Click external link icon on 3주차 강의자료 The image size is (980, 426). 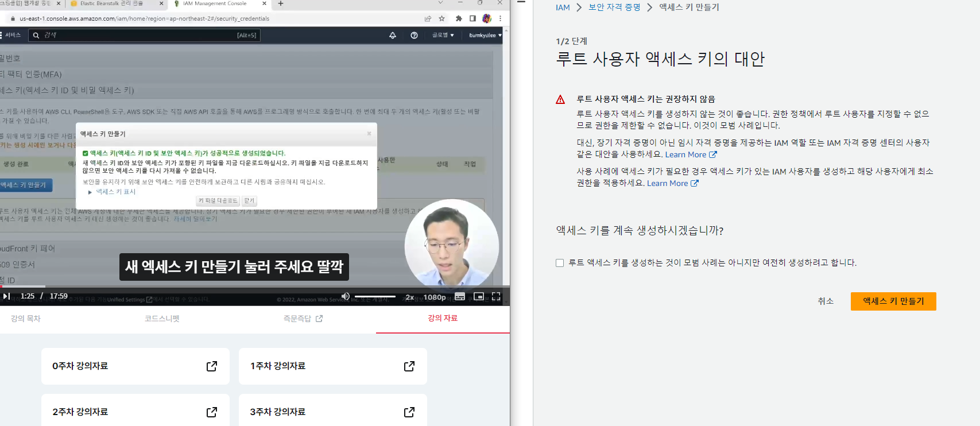[409, 412]
